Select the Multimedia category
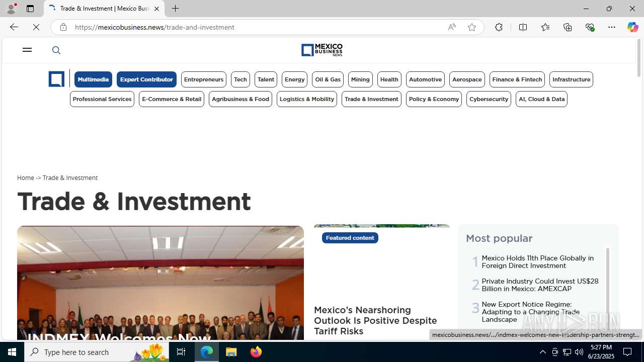Image resolution: width=644 pixels, height=362 pixels. pos(93,79)
